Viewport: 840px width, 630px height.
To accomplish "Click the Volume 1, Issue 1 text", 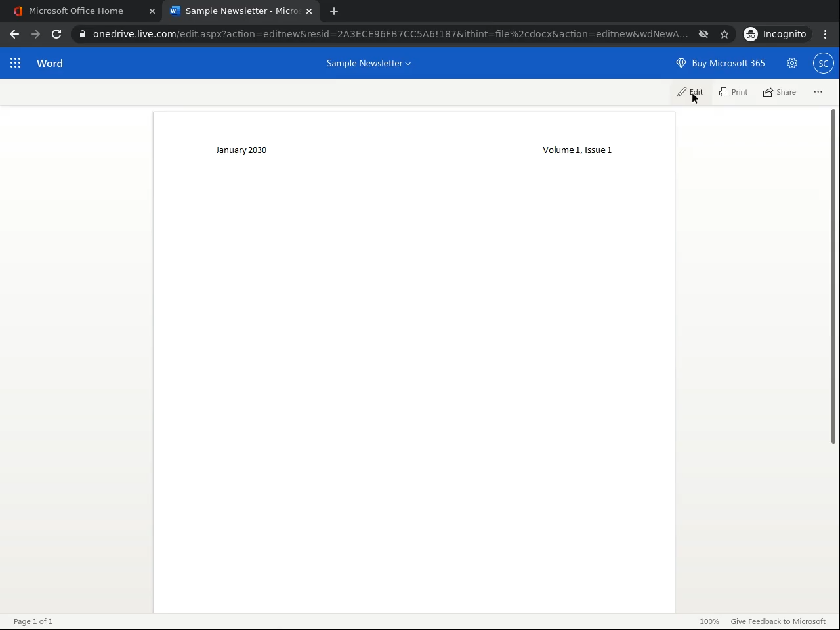I will (577, 150).
